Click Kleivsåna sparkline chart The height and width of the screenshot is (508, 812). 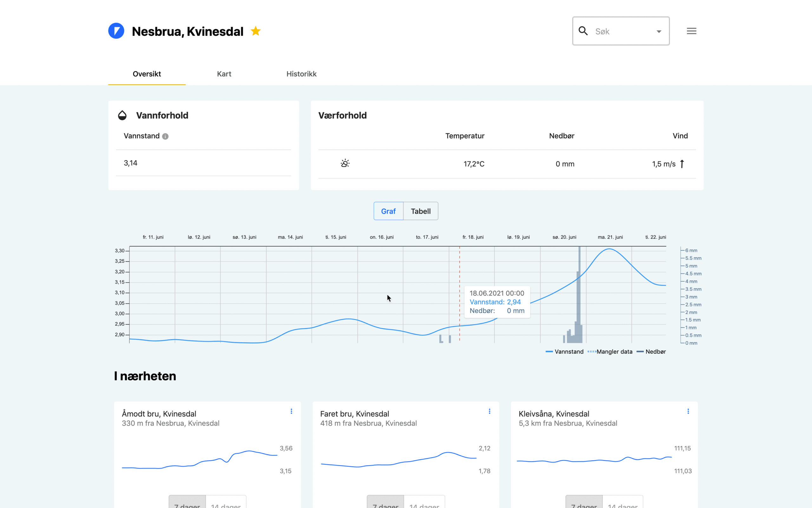[x=594, y=459]
